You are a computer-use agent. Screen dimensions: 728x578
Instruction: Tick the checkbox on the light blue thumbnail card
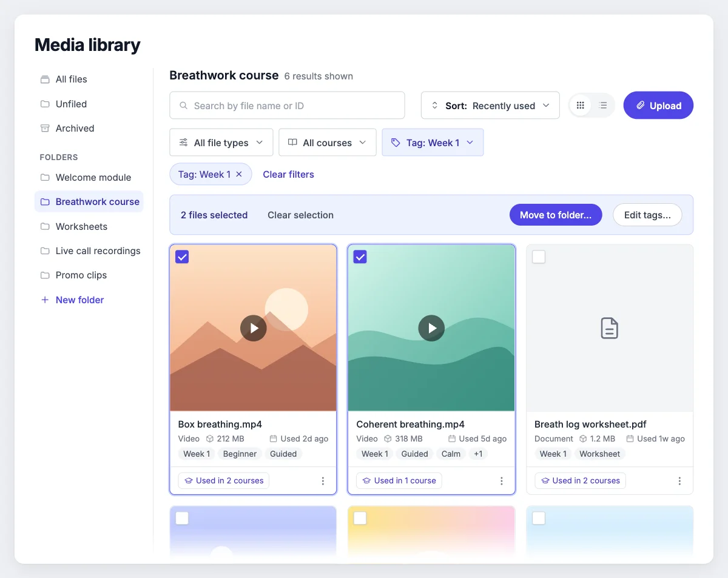(x=539, y=518)
